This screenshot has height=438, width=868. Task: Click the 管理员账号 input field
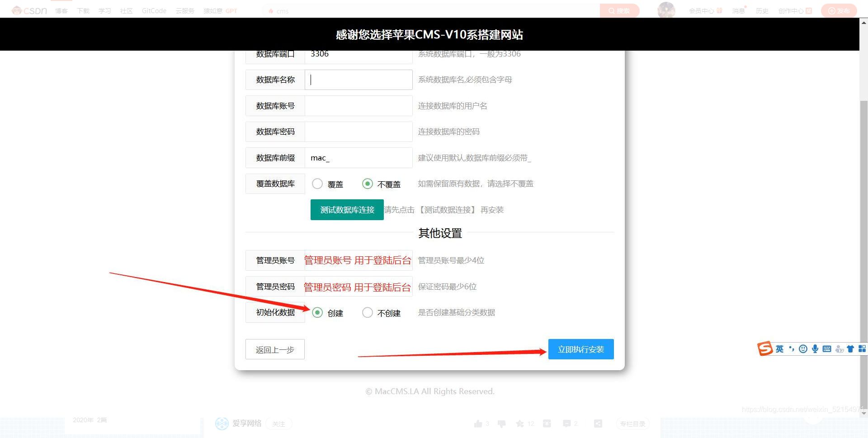click(x=359, y=260)
